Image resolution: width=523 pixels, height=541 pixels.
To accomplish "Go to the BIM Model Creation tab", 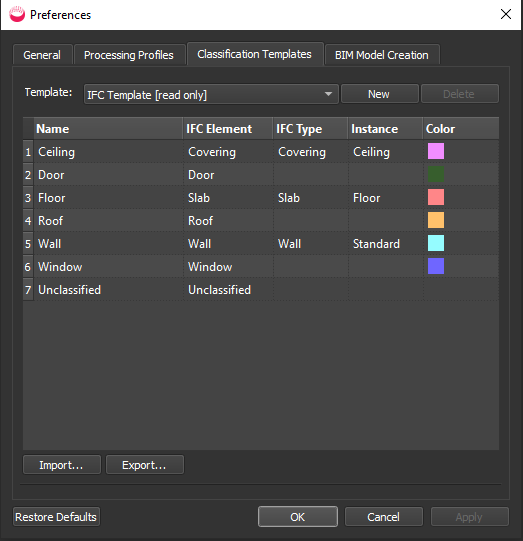I will tap(382, 55).
